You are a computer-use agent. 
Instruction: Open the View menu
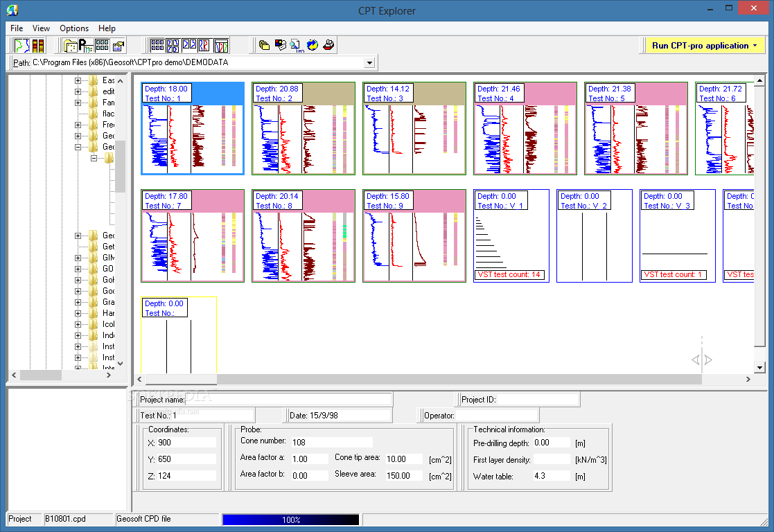point(41,28)
